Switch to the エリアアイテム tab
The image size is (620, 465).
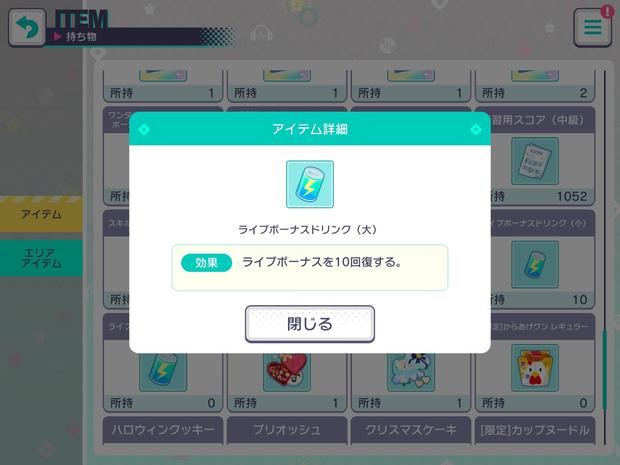(41, 258)
